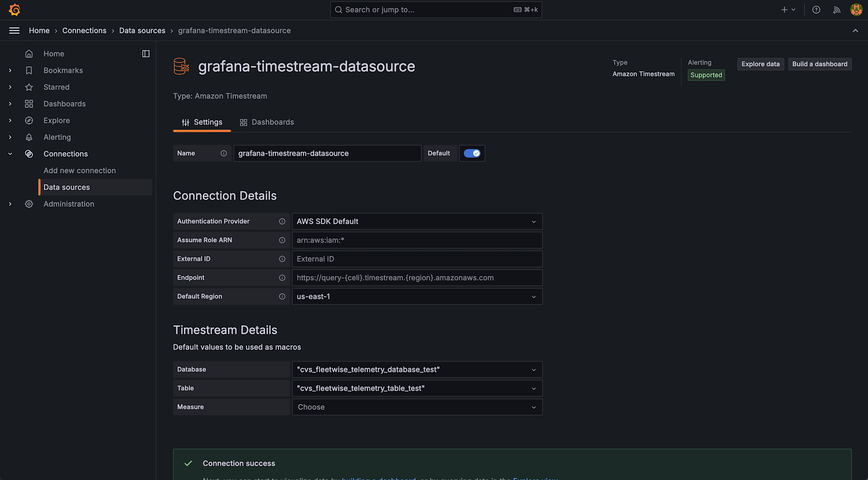Screen dimensions: 868x480
Task: Click the Build a dashboard button
Action: click(819, 64)
